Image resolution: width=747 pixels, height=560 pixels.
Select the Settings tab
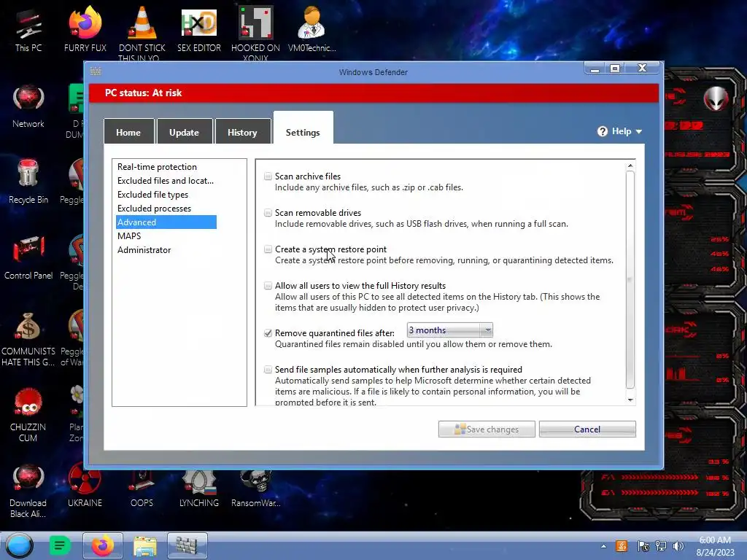tap(303, 128)
